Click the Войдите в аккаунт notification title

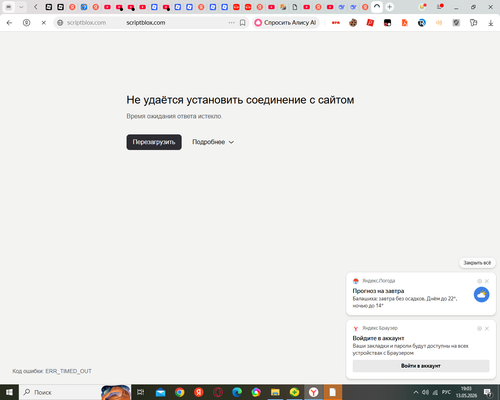[378, 338]
